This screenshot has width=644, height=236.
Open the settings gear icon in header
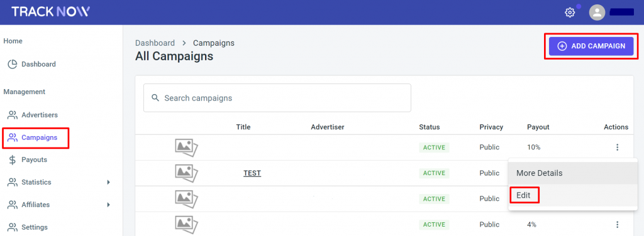coord(569,13)
